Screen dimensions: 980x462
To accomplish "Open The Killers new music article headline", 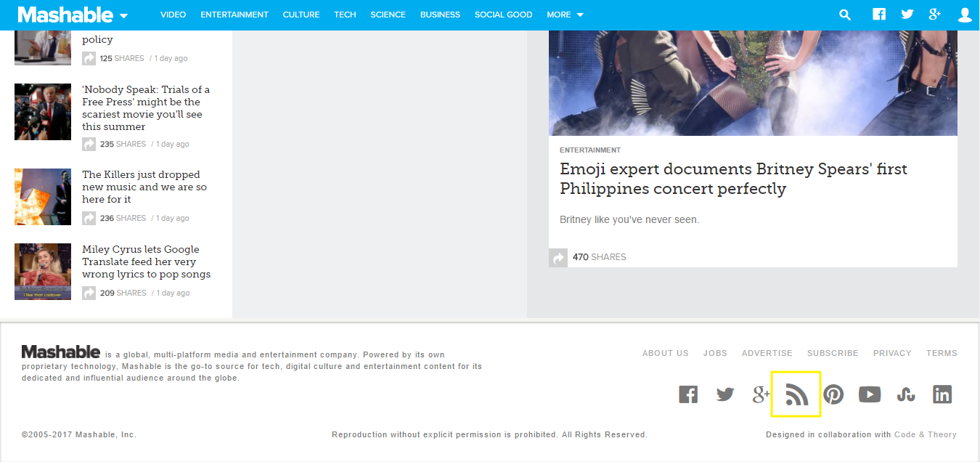I will [x=144, y=187].
